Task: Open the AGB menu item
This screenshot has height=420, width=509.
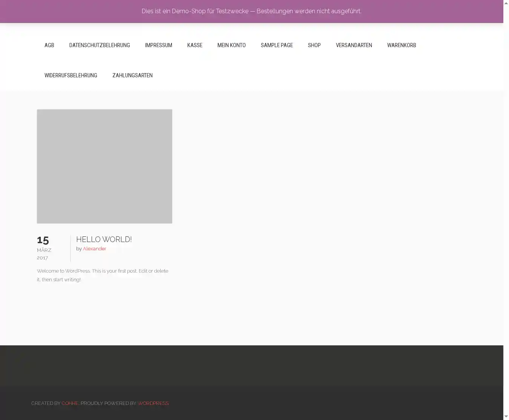Action: click(49, 45)
